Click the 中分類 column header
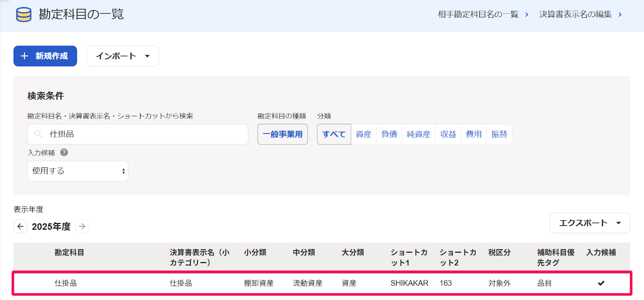Screen dimensions: 644x300 [304, 253]
